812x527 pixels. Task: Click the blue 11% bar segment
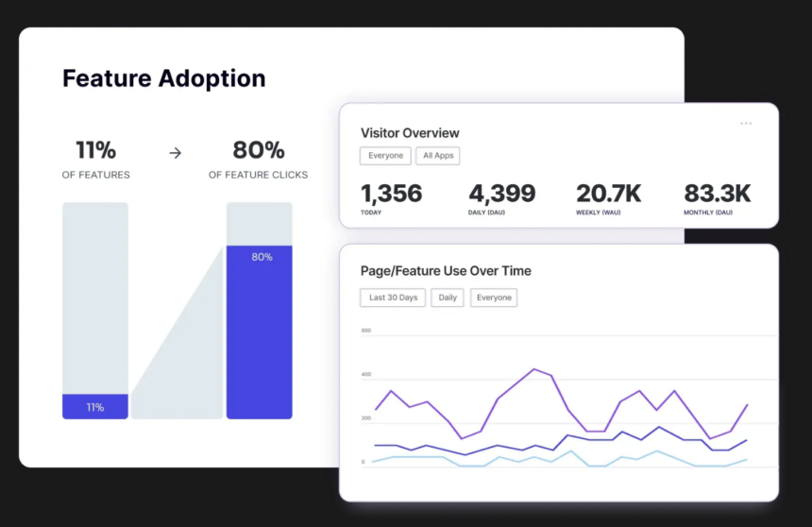coord(95,406)
